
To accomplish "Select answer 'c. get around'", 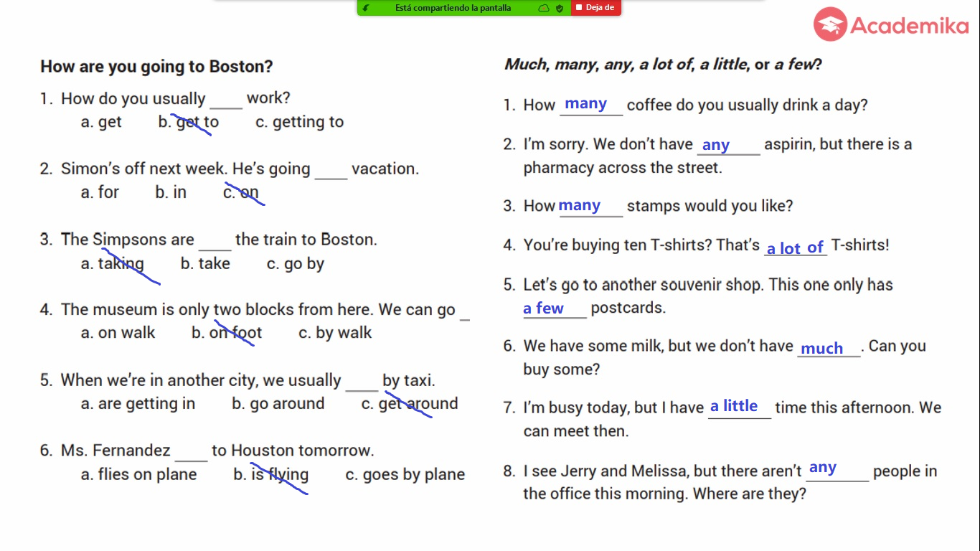I will pos(409,404).
